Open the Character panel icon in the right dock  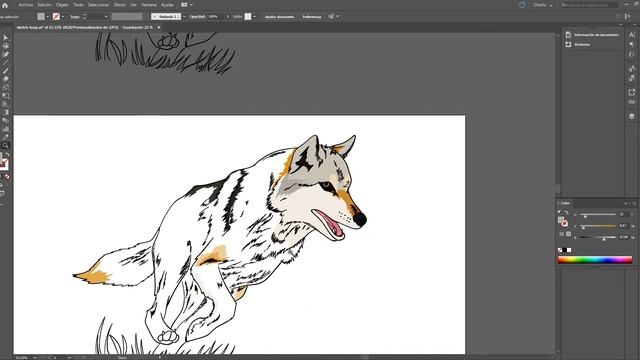[x=632, y=35]
